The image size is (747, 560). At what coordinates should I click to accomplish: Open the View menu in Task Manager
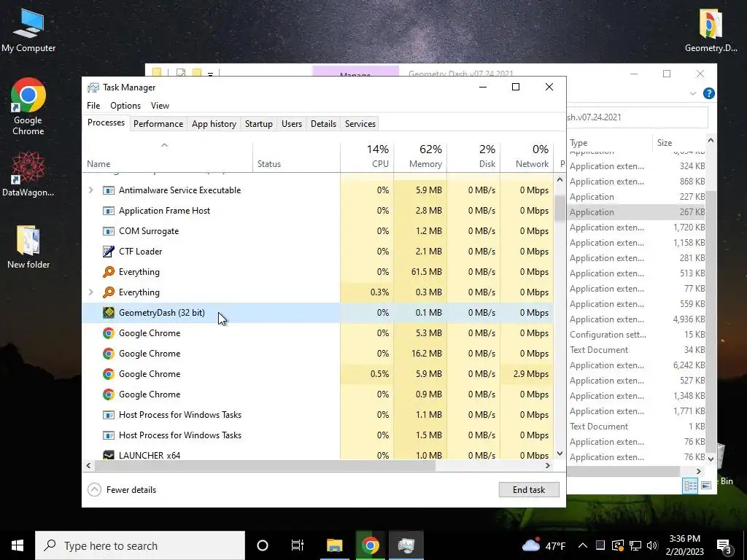pyautogui.click(x=160, y=105)
